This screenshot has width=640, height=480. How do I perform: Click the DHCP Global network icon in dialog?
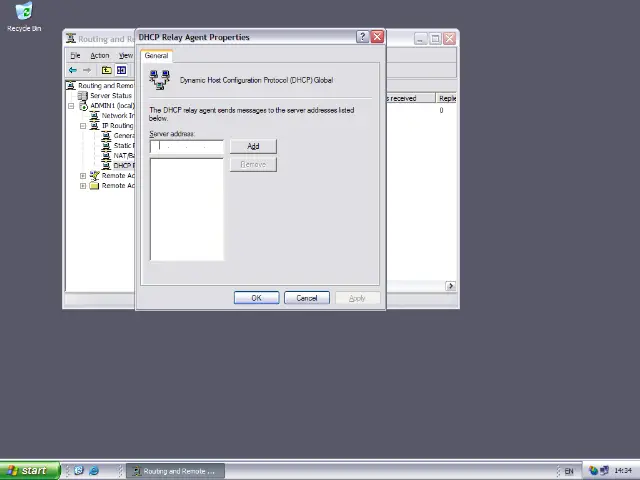(x=160, y=80)
